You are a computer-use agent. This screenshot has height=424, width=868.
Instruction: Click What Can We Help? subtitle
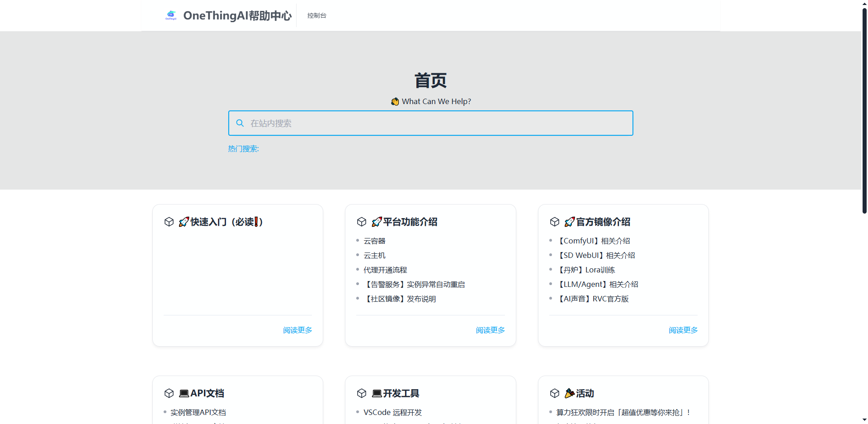point(436,101)
